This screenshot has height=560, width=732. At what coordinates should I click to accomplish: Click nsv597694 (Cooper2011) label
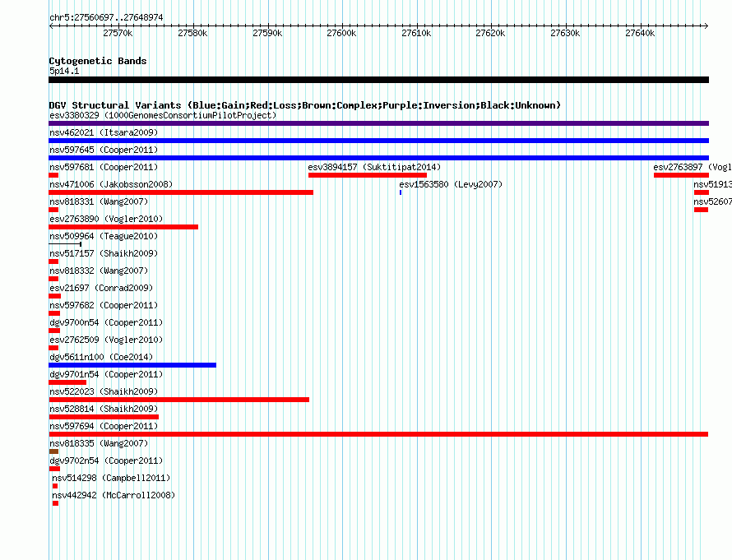coord(104,426)
